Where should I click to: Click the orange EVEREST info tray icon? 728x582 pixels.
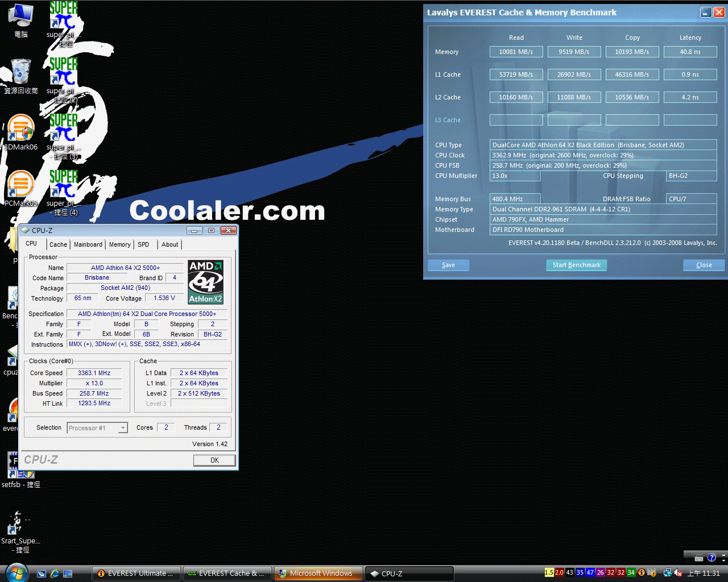pos(641,572)
